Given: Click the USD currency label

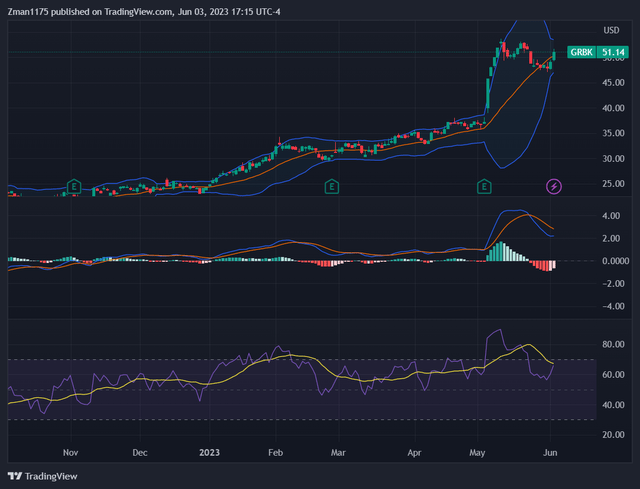Looking at the screenshot, I should (611, 30).
